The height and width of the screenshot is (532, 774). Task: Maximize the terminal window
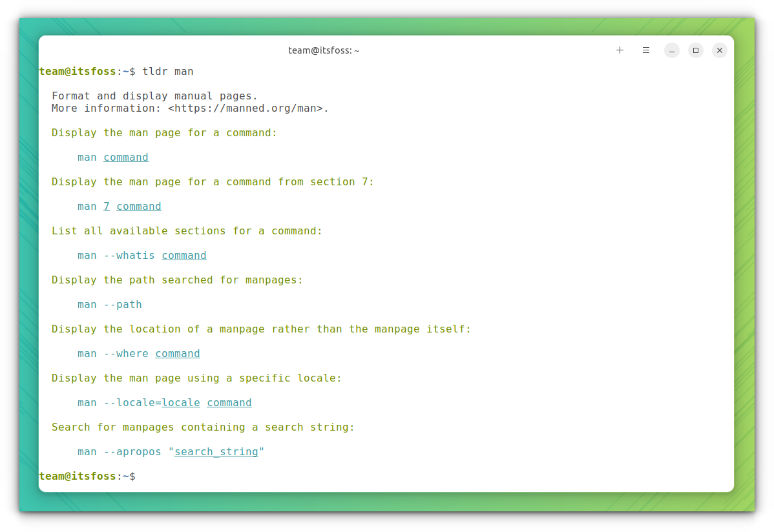click(x=695, y=50)
